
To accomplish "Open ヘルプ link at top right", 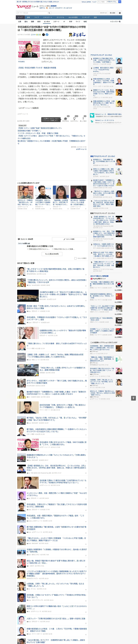I will [x=94, y=2].
